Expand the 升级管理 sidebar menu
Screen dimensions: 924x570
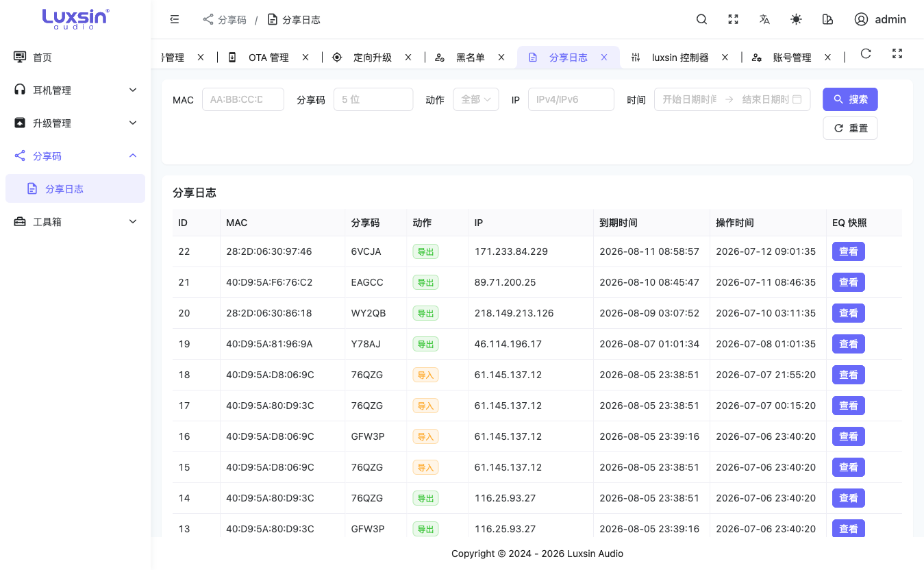pyautogui.click(x=75, y=123)
